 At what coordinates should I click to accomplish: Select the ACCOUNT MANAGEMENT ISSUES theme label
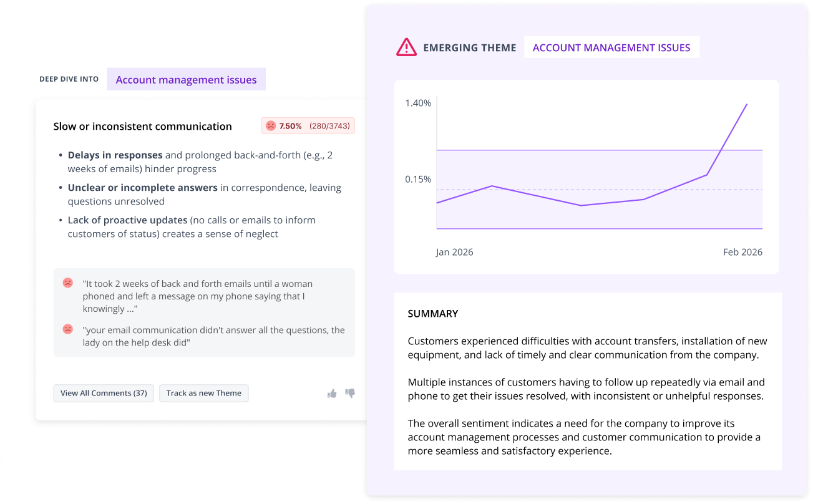coord(611,47)
